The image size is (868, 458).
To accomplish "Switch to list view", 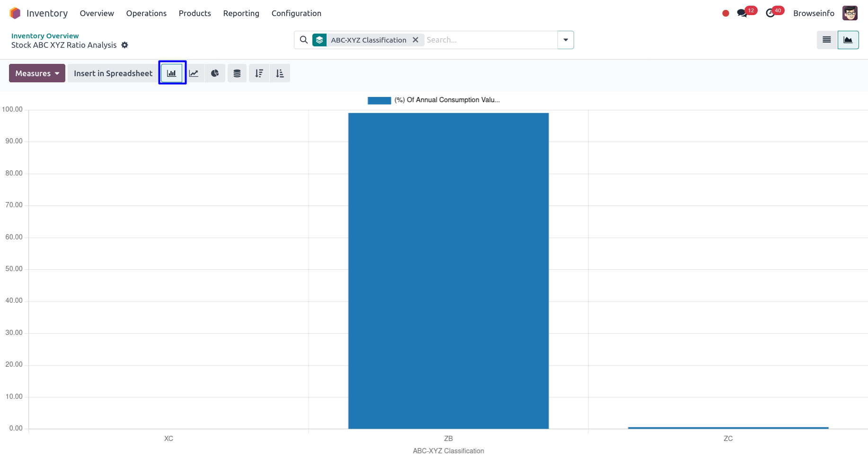I will coord(826,40).
